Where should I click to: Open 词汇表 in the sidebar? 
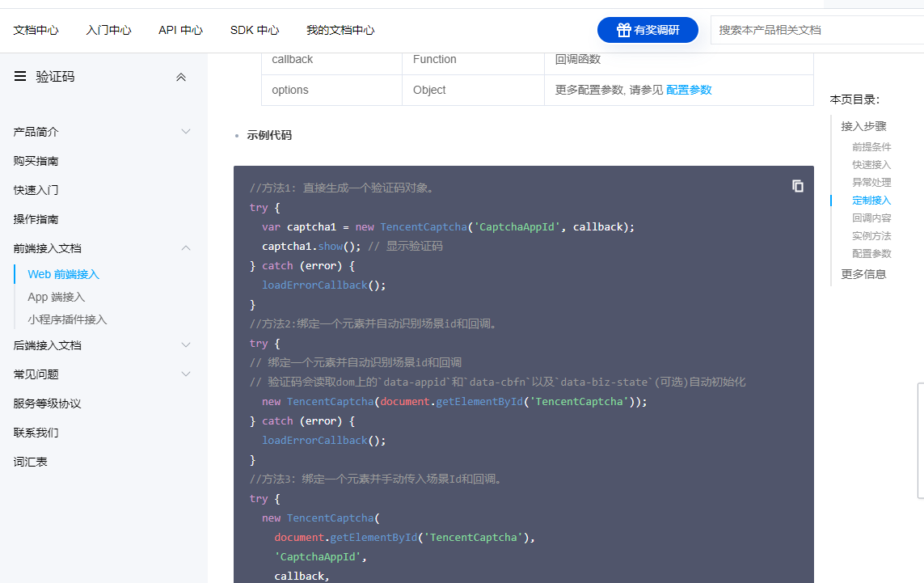click(30, 462)
